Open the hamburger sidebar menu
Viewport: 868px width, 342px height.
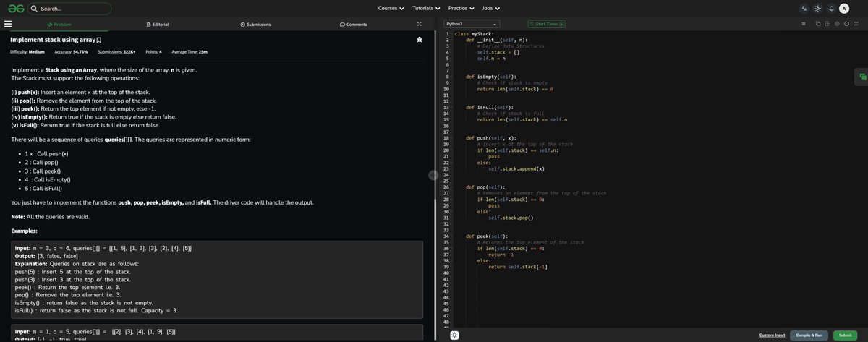click(x=8, y=24)
